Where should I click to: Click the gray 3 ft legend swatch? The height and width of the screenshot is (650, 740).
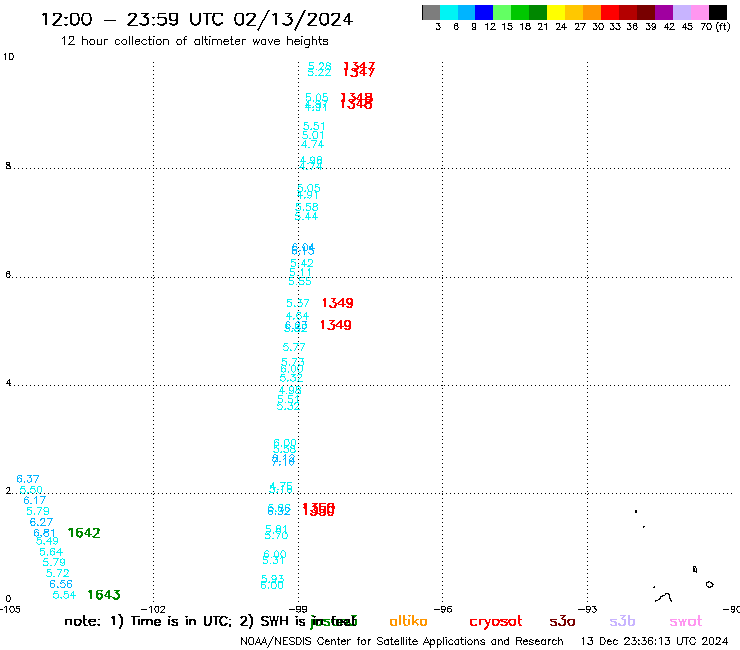[x=431, y=12]
